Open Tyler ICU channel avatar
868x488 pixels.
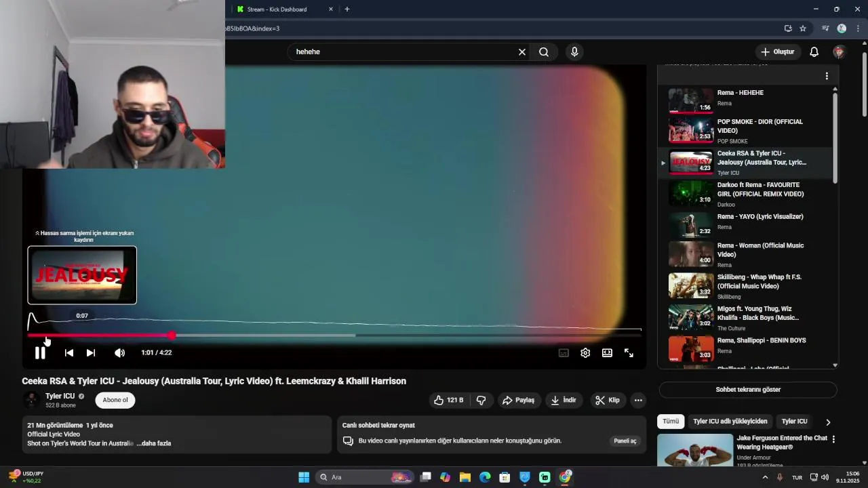31,400
